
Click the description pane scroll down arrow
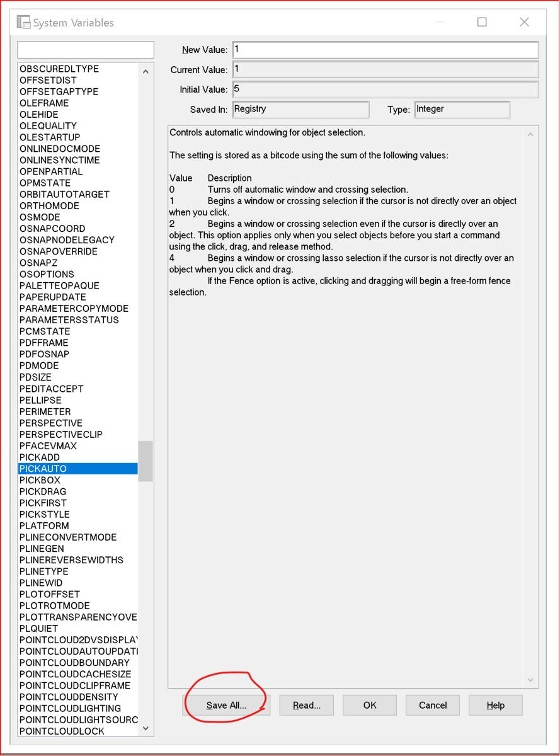pos(530,680)
